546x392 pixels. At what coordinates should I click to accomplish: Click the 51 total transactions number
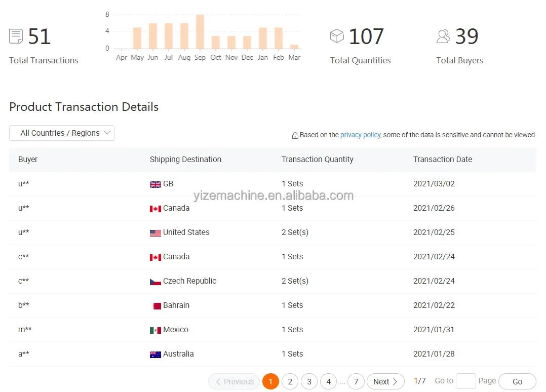[x=40, y=36]
